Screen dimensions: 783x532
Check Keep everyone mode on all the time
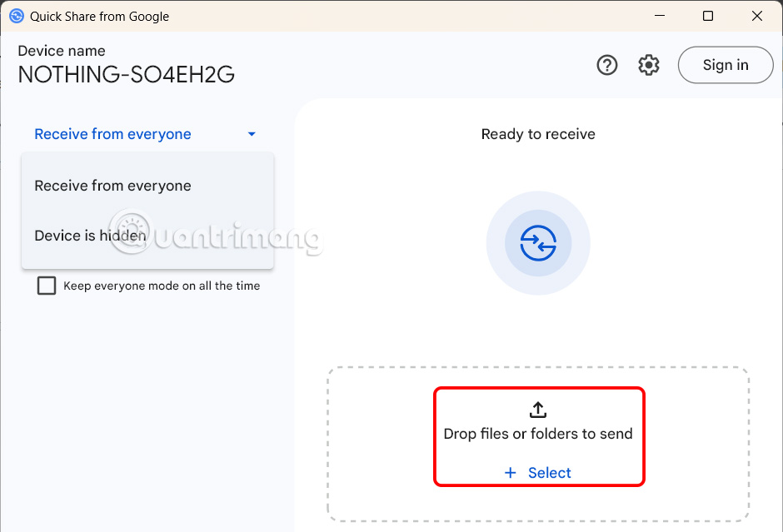click(47, 286)
